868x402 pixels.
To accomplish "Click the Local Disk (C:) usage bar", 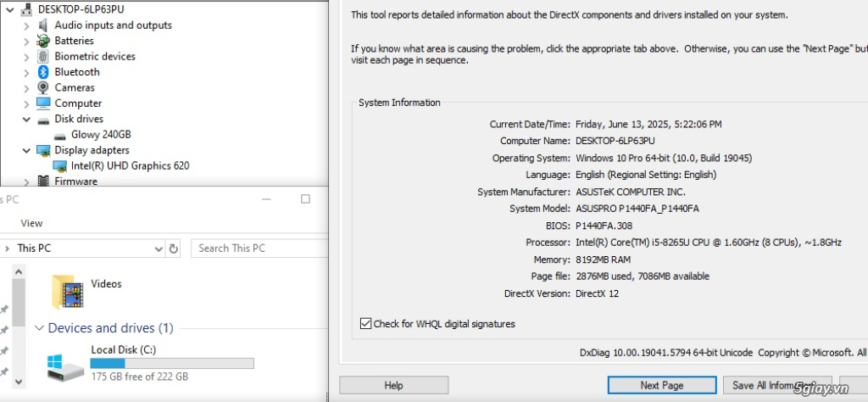I will 172,363.
